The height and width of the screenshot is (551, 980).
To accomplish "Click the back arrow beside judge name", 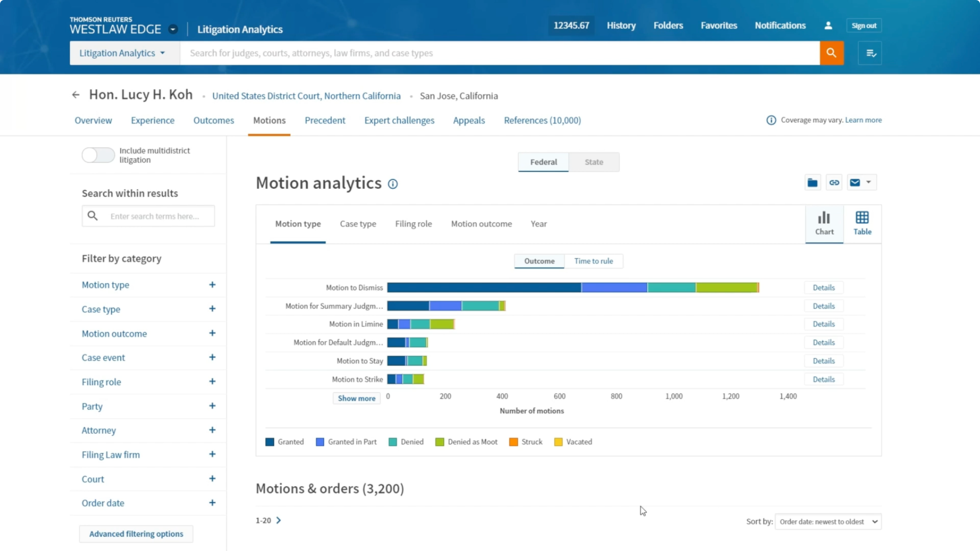I will (76, 95).
